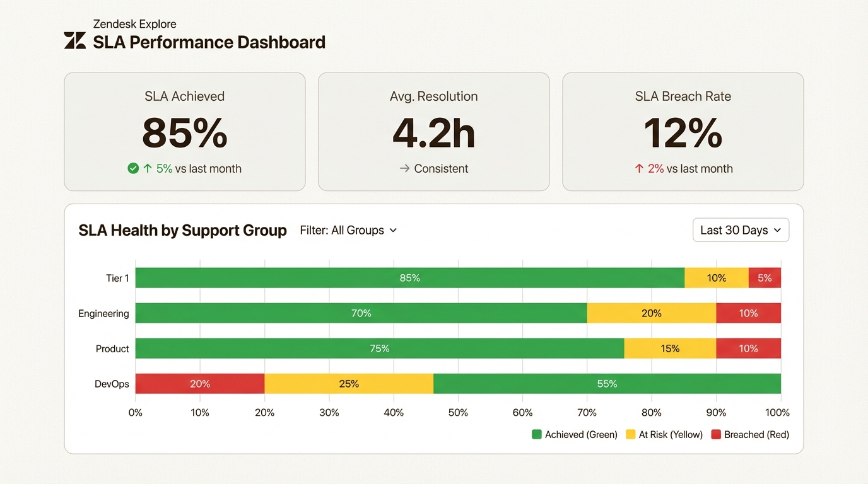Click the 85% green bar for Tier 1
This screenshot has height=484, width=868.
[x=410, y=277]
